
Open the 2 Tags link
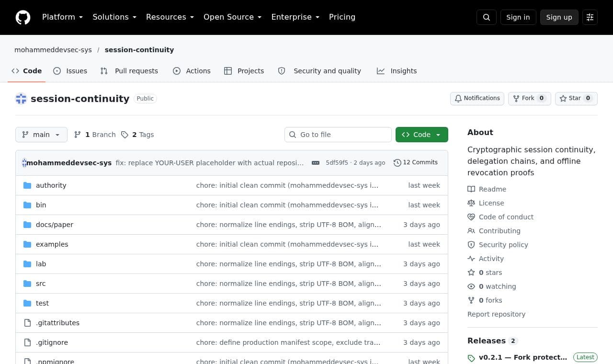coord(137,135)
